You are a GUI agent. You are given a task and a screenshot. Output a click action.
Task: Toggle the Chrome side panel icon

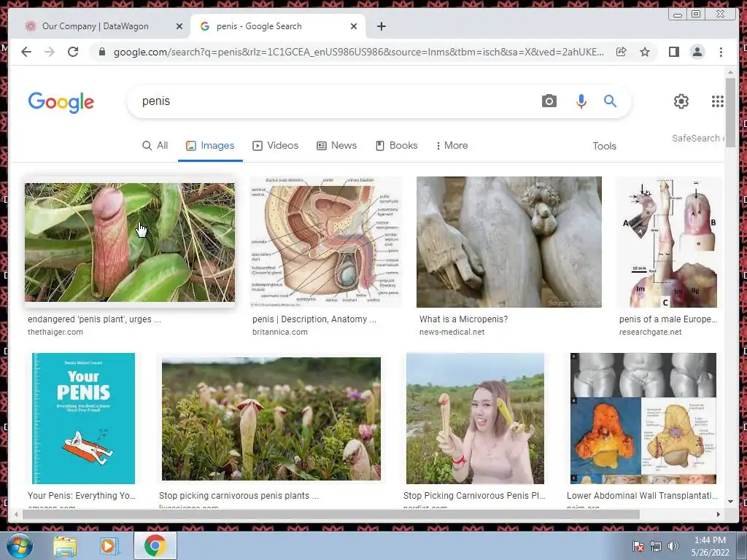pyautogui.click(x=673, y=52)
